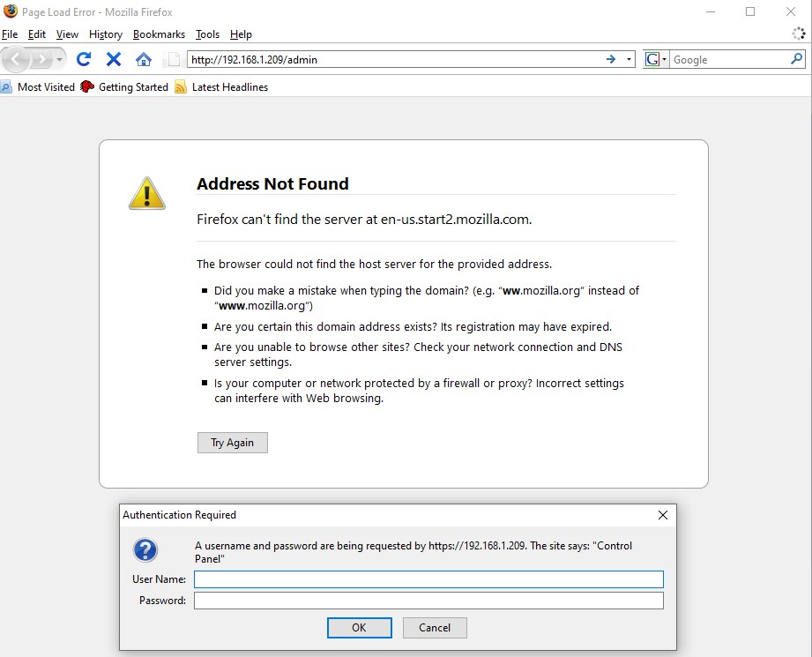Click the URL address field
The height and width of the screenshot is (657, 812).
point(396,60)
